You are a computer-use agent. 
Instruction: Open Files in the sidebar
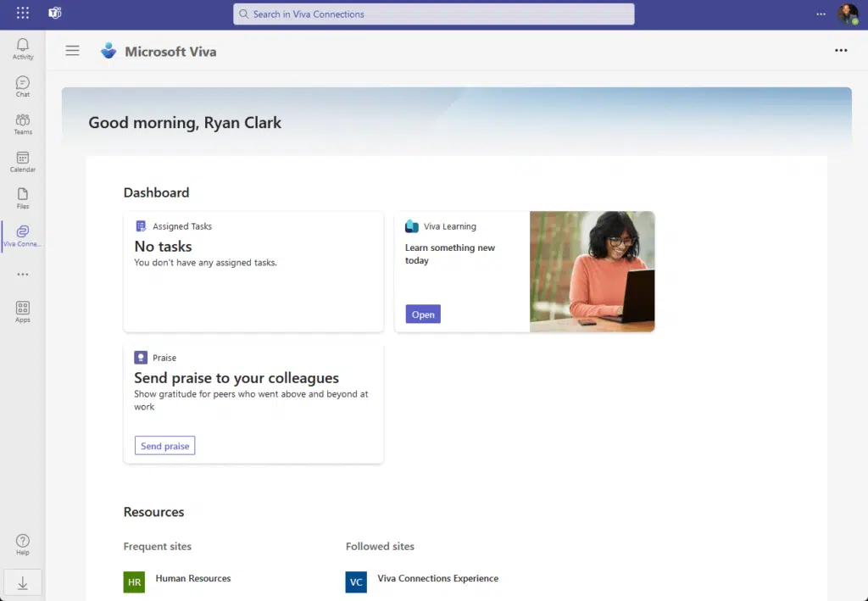click(x=23, y=198)
